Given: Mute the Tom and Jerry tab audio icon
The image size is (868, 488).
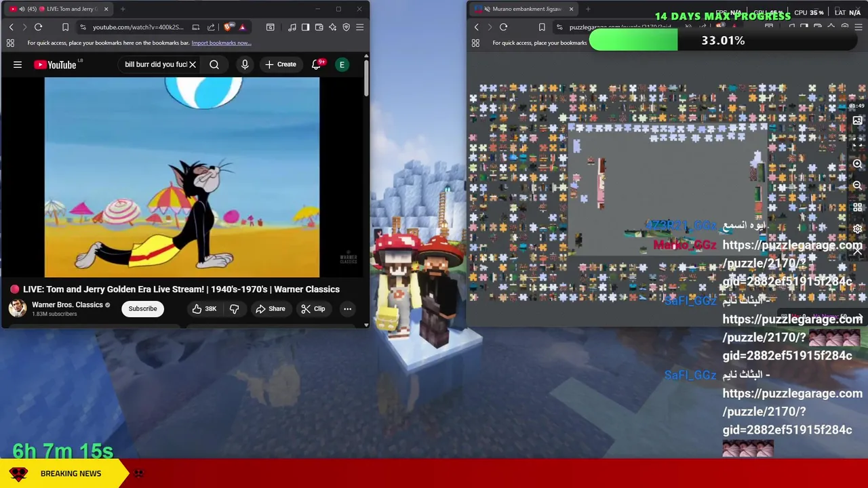Looking at the screenshot, I should tap(22, 9).
